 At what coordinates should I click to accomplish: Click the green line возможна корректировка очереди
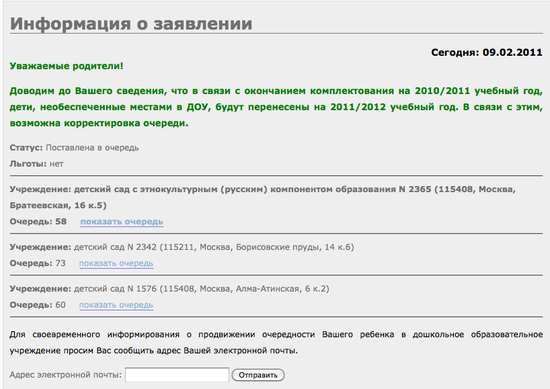click(x=99, y=123)
